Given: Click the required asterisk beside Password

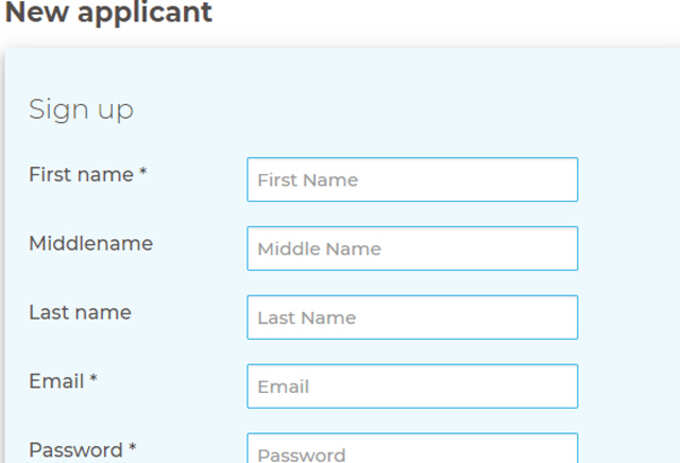Looking at the screenshot, I should point(132,447).
